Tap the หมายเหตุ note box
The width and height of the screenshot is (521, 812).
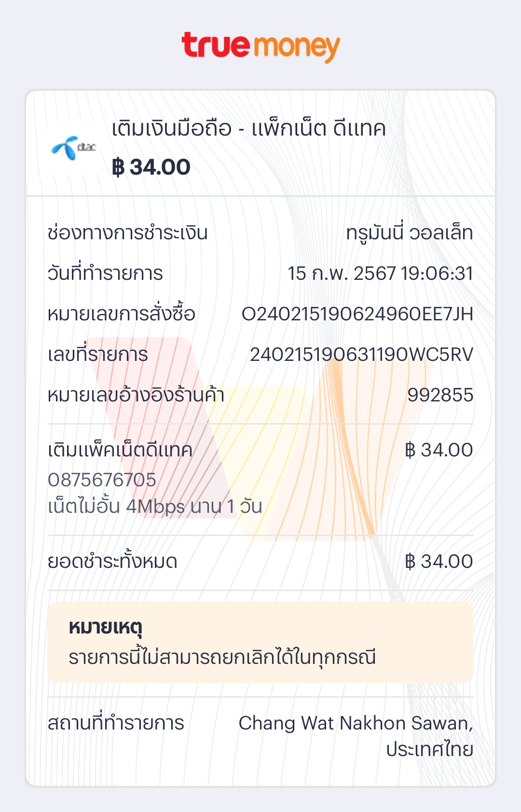[x=260, y=642]
